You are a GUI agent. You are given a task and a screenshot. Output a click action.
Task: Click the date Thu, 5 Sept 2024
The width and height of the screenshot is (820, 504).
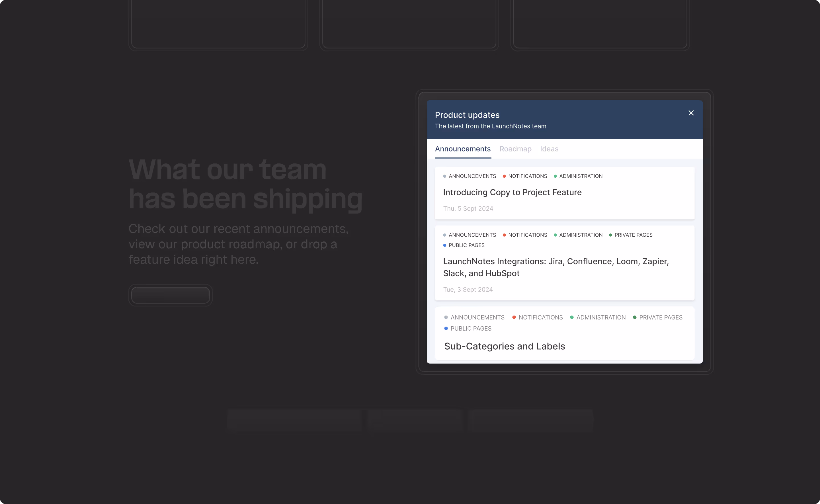[468, 209]
